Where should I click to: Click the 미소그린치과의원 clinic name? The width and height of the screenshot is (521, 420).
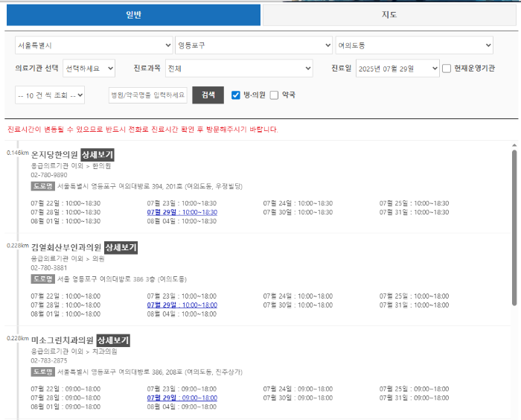point(63,340)
